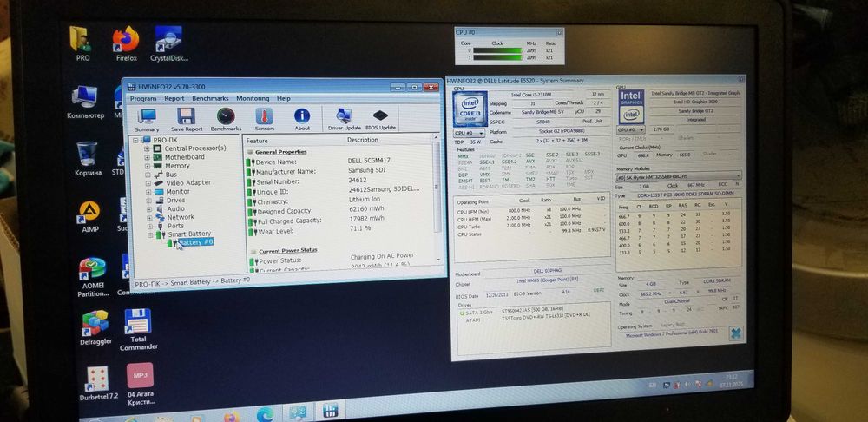The image size is (868, 422).
Task: Click the CPU #0 window small close box
Action: click(559, 33)
